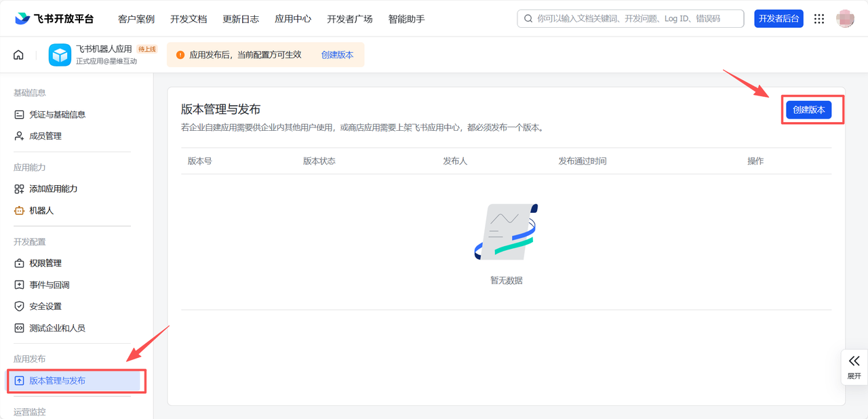Image resolution: width=868 pixels, height=419 pixels.
Task: Click the 飞书开放平台 logo
Action: pos(54,19)
